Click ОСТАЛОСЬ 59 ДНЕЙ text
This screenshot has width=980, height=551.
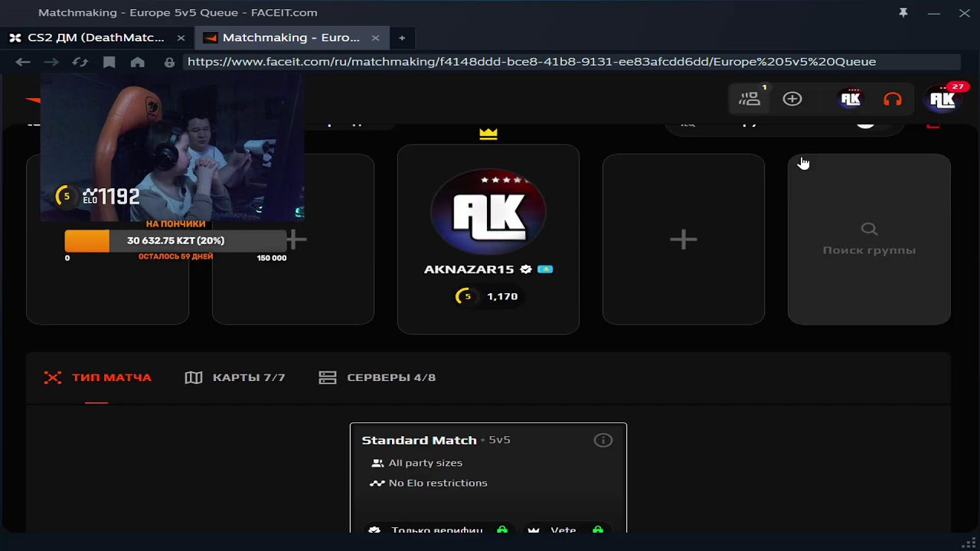175,257
